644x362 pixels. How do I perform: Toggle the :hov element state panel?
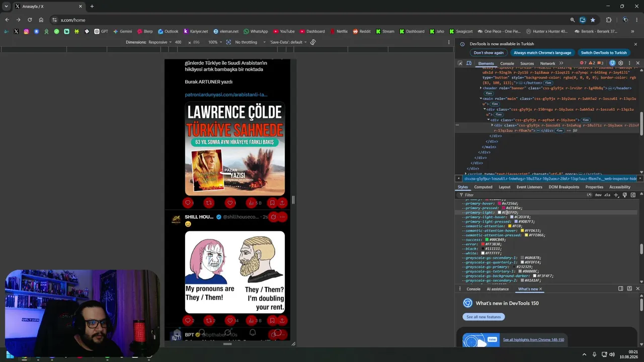(598, 195)
